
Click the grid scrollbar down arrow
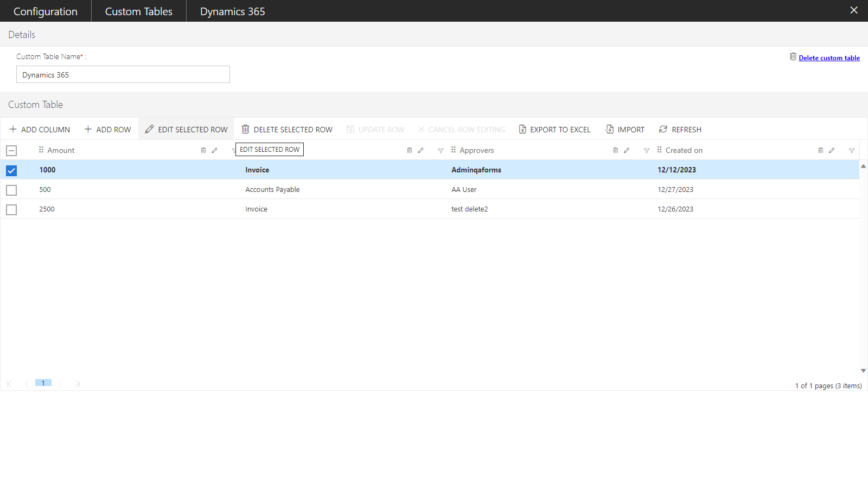(863, 371)
